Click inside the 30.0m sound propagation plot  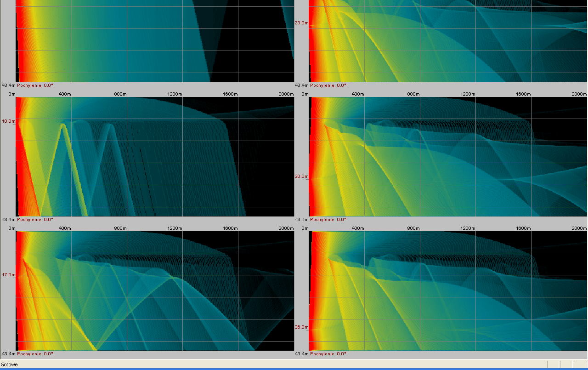point(448,156)
